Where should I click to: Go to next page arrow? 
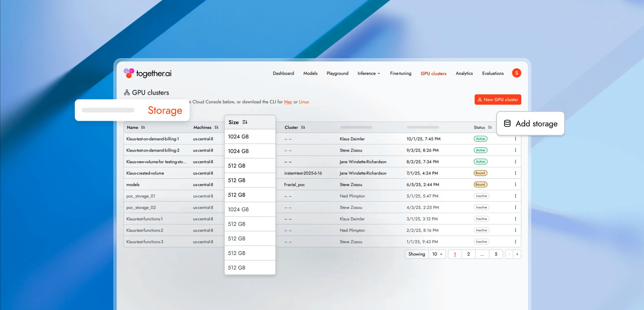517,254
